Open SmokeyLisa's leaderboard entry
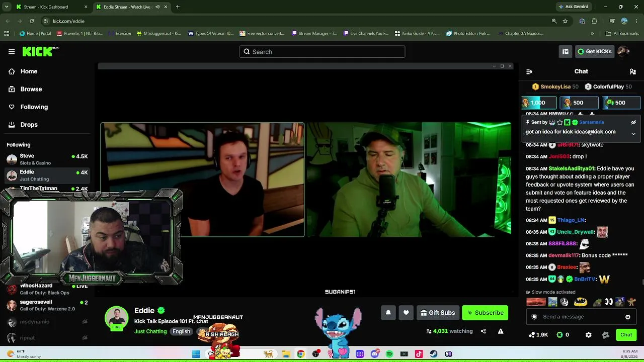Image resolution: width=644 pixels, height=362 pixels. pyautogui.click(x=555, y=86)
